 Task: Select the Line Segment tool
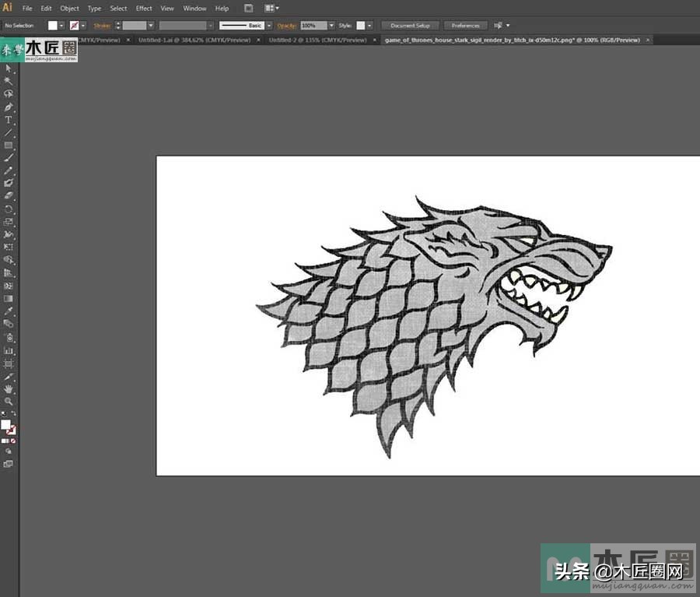pyautogui.click(x=8, y=133)
